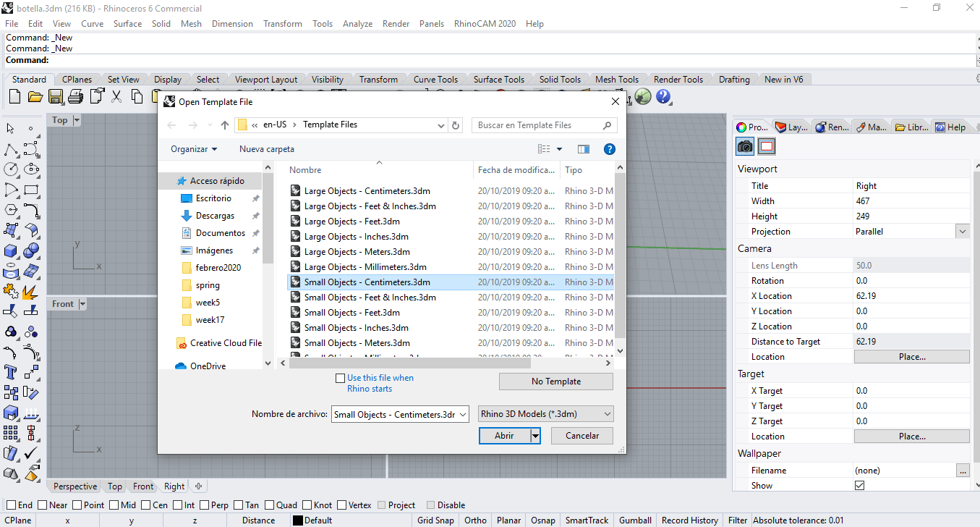
Task: Expand the address bar path history dropdown
Action: (442, 125)
